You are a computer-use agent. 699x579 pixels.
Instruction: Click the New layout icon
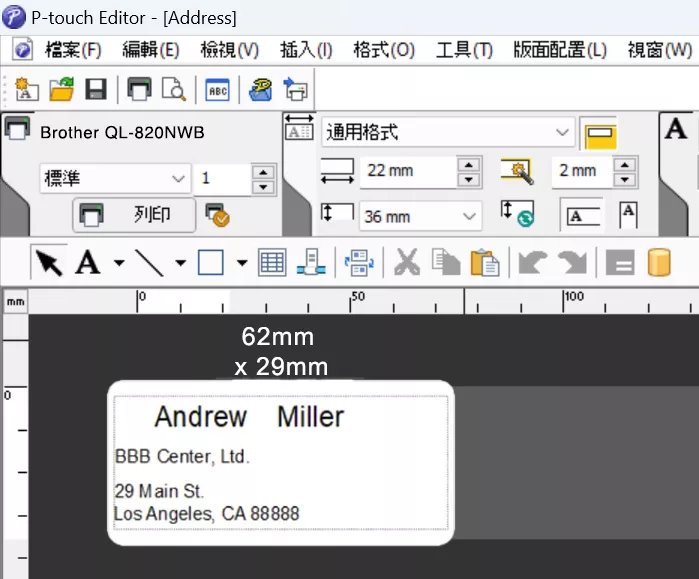(x=27, y=90)
